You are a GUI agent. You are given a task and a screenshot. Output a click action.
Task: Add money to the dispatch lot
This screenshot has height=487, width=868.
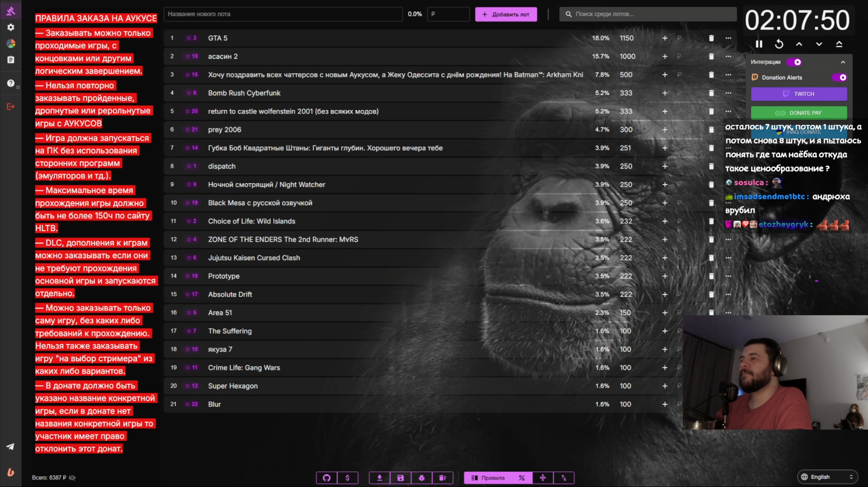point(665,166)
